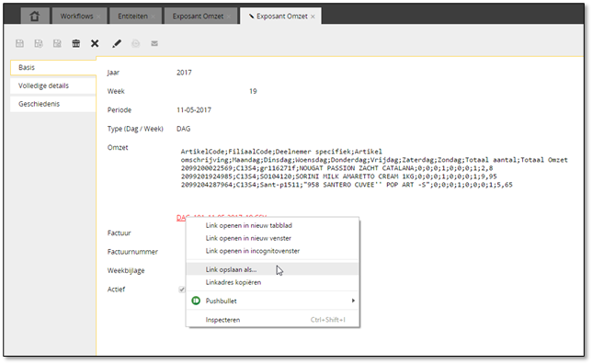
Task: Click the first save icon in toolbar
Action: [19, 43]
